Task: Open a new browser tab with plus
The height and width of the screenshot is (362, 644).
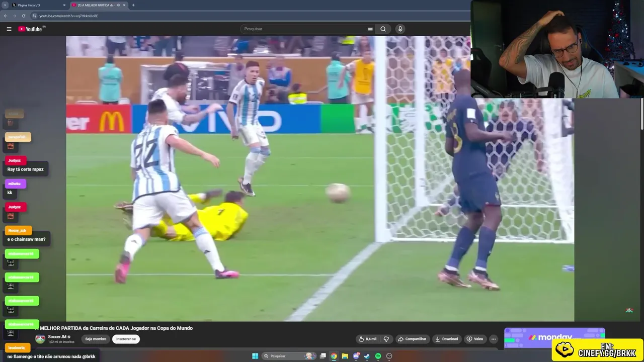Action: coord(133,5)
